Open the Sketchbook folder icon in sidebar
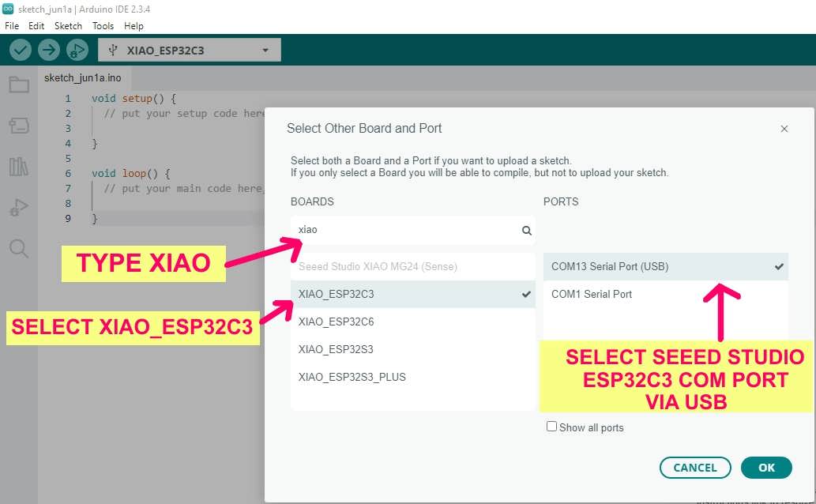The height and width of the screenshot is (504, 816). tap(19, 85)
